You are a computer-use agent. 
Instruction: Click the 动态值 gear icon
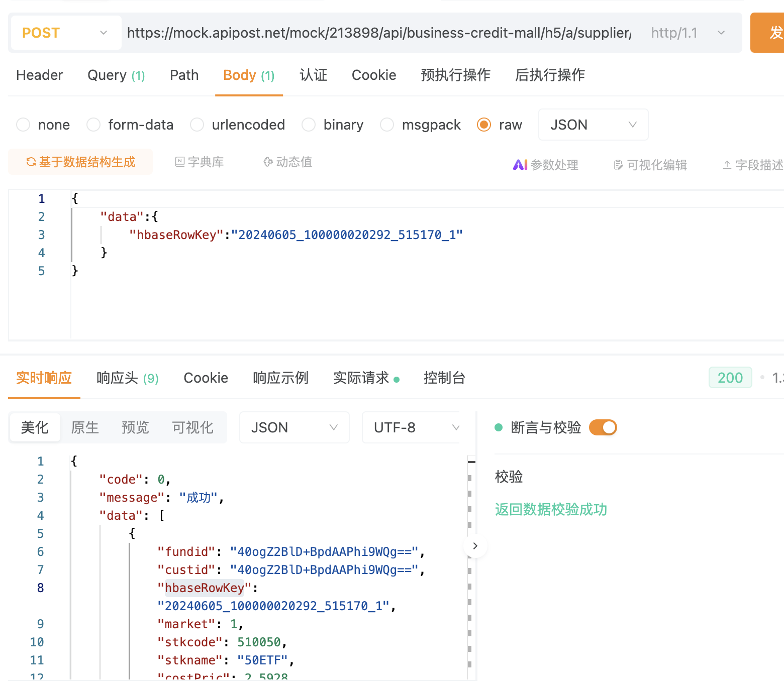pos(268,162)
